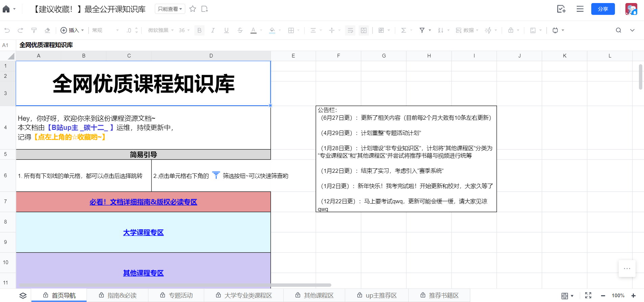Viewport: 644px width, 302px height.
Task: Open the 只能查看 permission dropdown
Action: pos(170,9)
